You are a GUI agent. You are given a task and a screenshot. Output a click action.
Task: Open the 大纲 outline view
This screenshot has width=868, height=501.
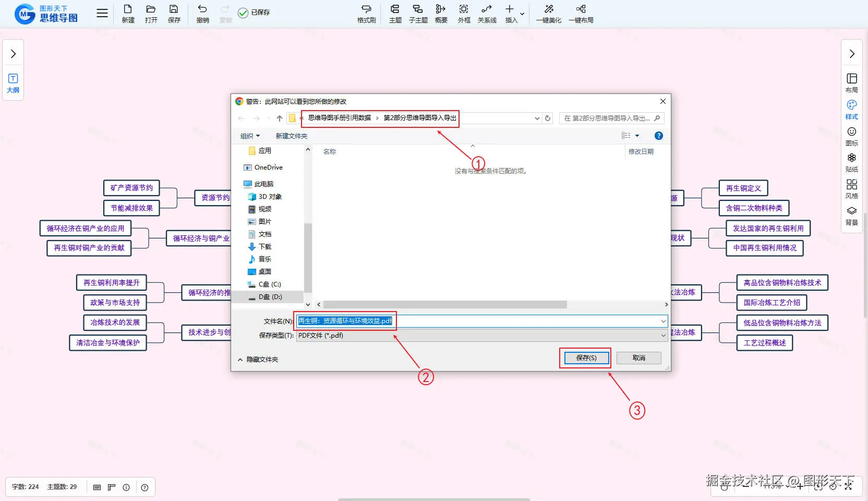(13, 83)
